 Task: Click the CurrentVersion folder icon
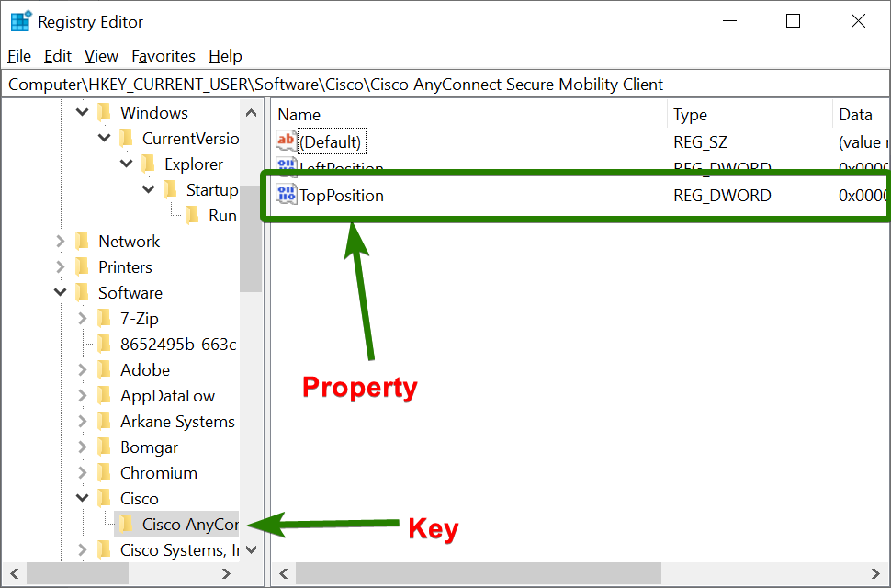tap(126, 138)
